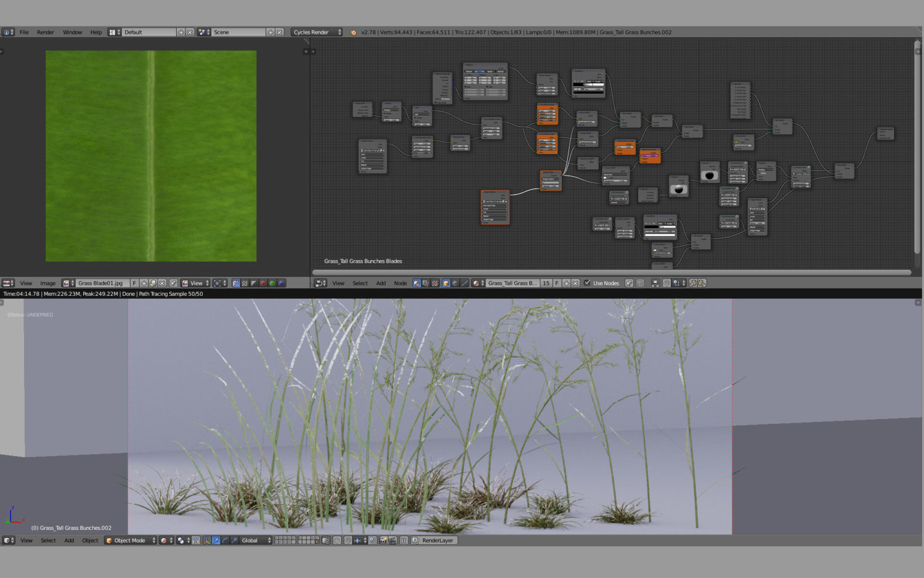Click the copy nodes to clipboard icon
Image resolution: width=924 pixels, height=578 pixels.
[x=694, y=283]
